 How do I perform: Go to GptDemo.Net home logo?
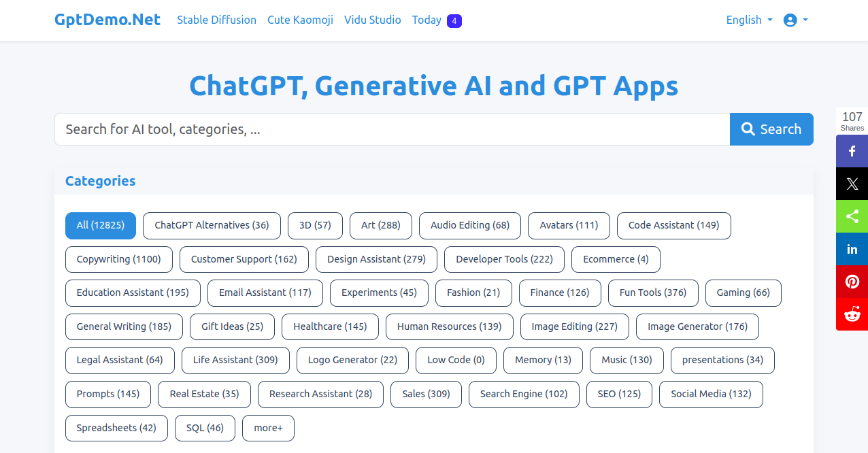point(107,20)
